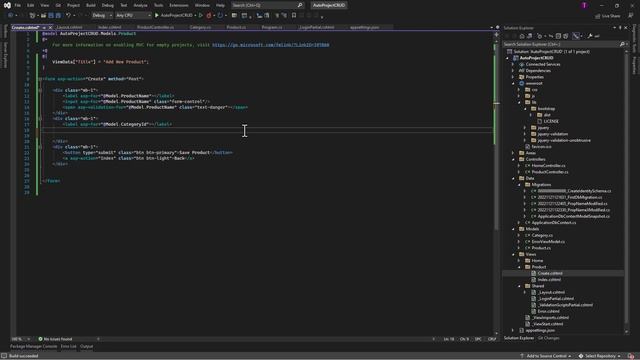Image resolution: width=640 pixels, height=360 pixels.
Task: Collapse the Migrations folder
Action: point(520,184)
